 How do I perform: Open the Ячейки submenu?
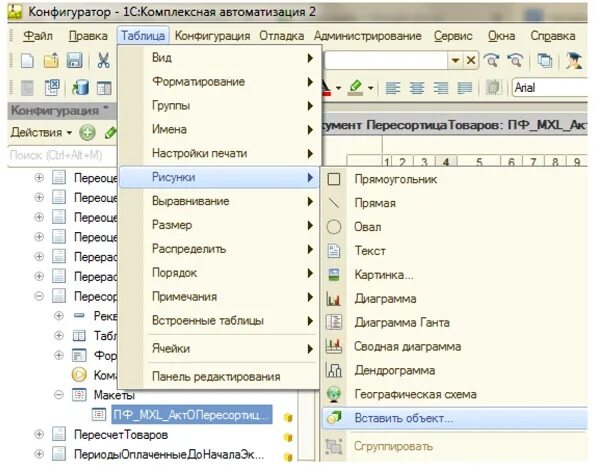219,348
